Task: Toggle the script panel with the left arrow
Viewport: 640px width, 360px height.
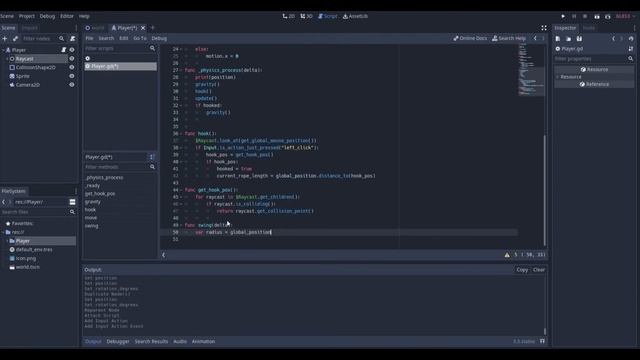Action: [164, 255]
